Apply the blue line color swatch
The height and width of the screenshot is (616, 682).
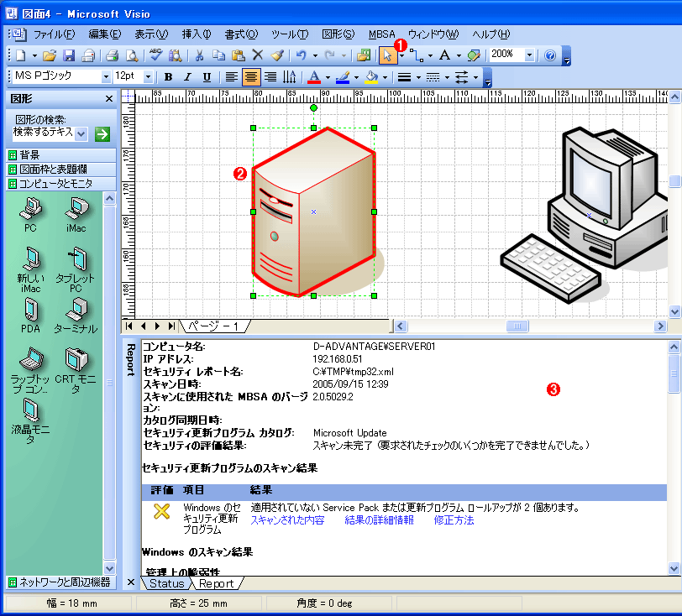pyautogui.click(x=343, y=77)
